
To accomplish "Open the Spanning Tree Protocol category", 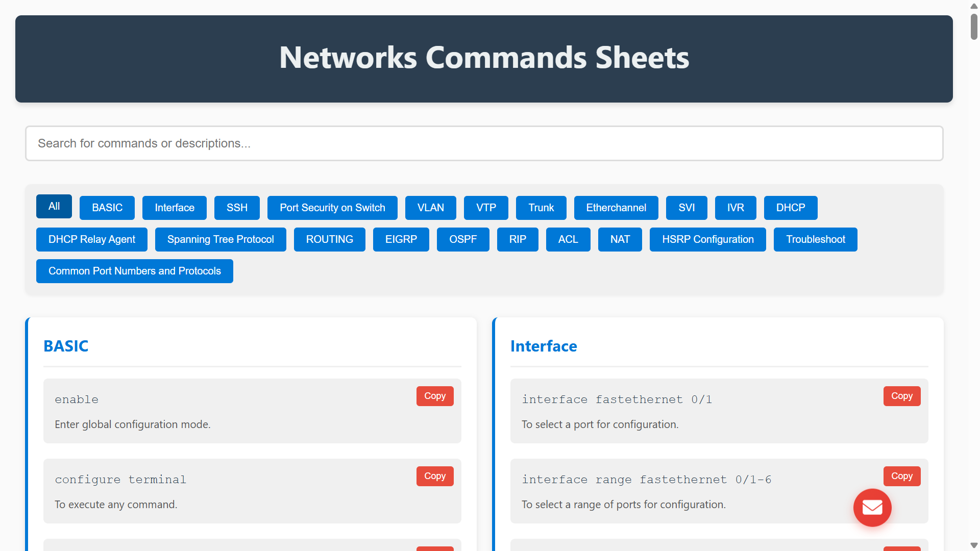I will click(220, 239).
